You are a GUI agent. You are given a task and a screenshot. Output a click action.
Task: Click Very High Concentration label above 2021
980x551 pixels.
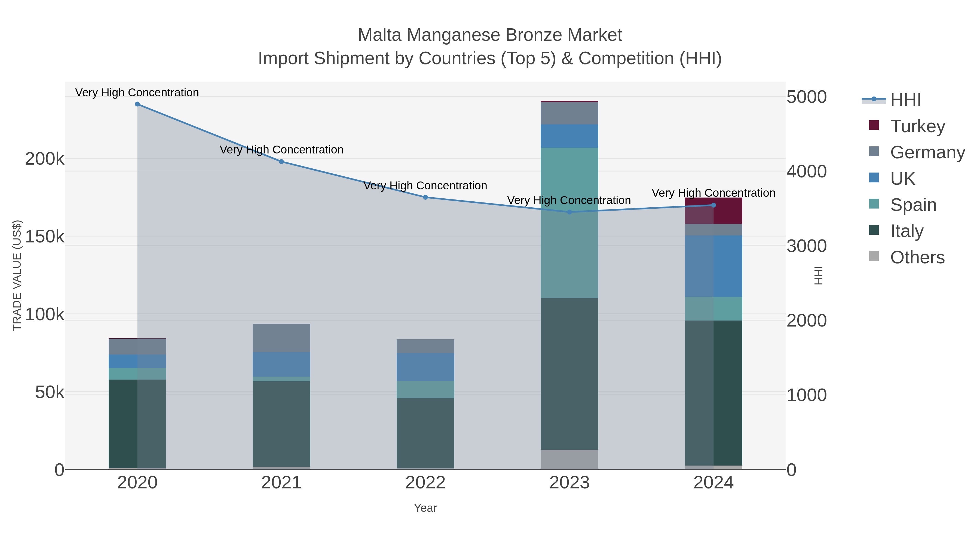[x=281, y=150]
